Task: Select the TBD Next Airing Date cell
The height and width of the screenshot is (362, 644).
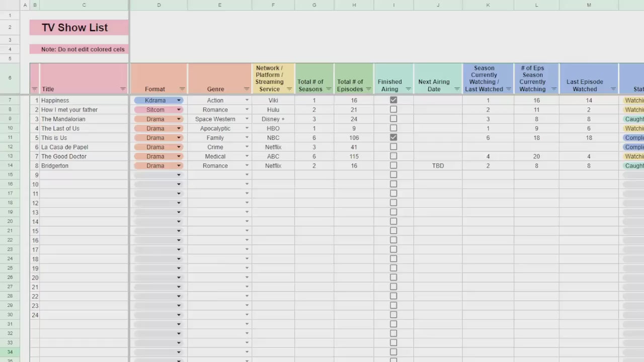Action: (x=437, y=165)
